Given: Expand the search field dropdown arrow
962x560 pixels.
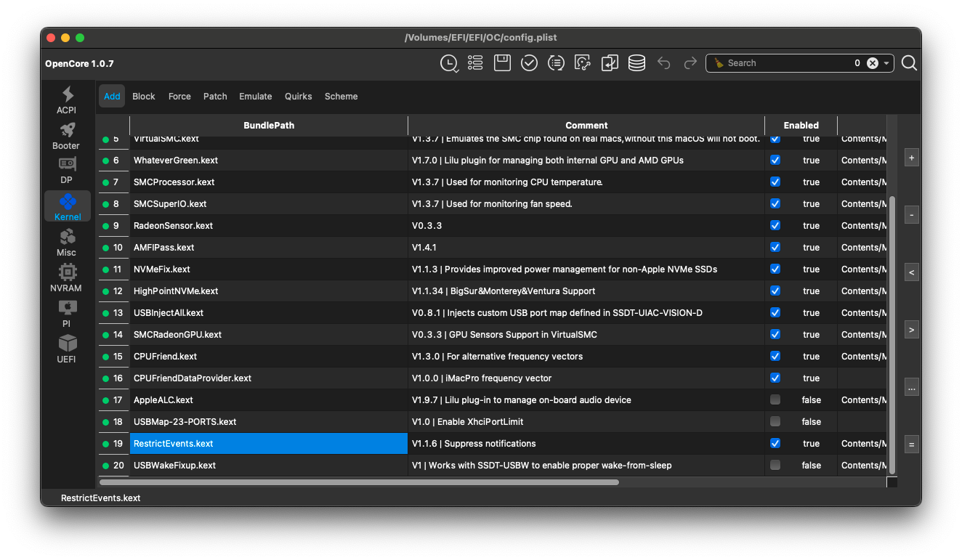Looking at the screenshot, I should tap(886, 63).
